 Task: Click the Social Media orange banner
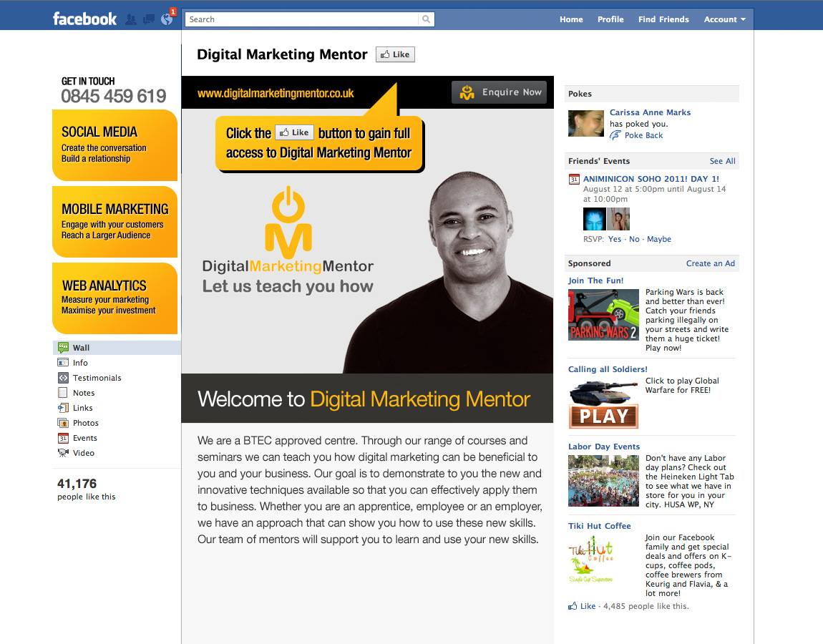tap(115, 145)
